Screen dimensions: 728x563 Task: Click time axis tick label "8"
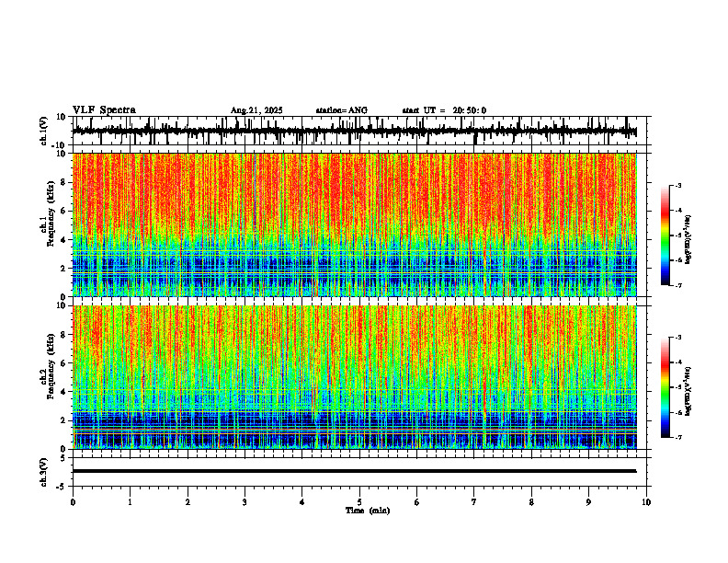point(531,502)
